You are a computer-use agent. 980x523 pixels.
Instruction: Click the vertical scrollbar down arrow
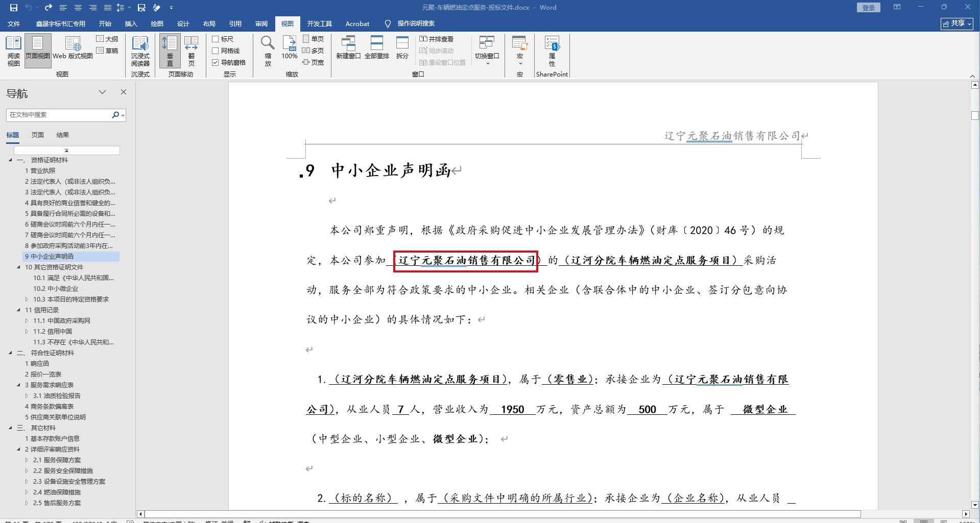975,505
